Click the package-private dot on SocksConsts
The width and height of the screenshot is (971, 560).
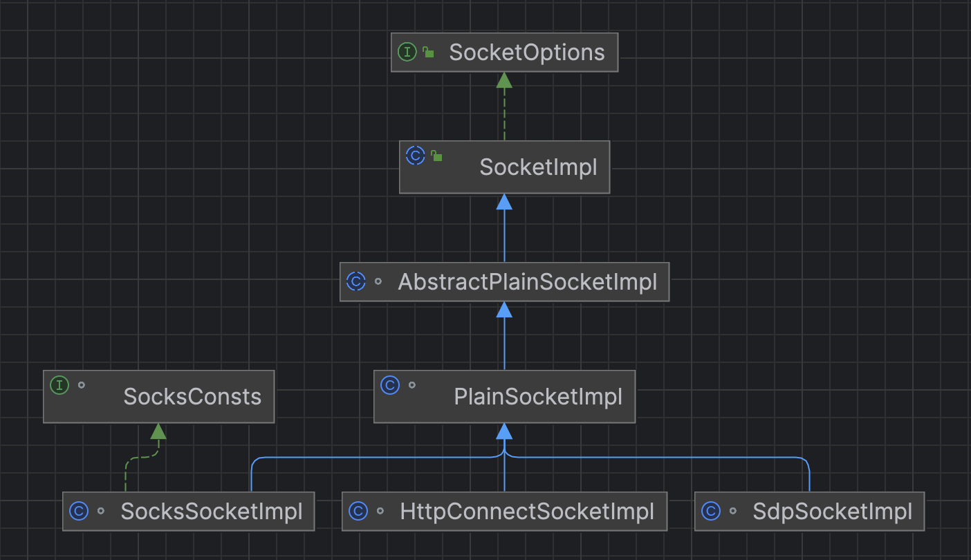coord(82,385)
